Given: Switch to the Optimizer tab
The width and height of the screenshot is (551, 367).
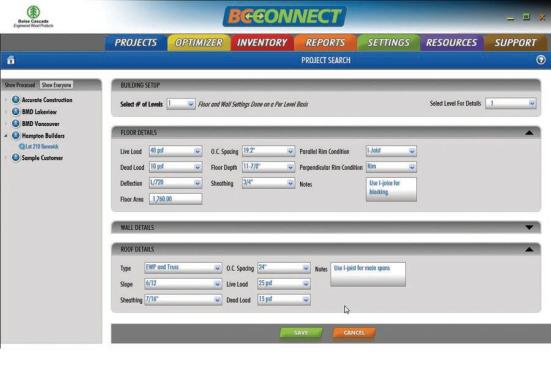Looking at the screenshot, I should [x=199, y=43].
